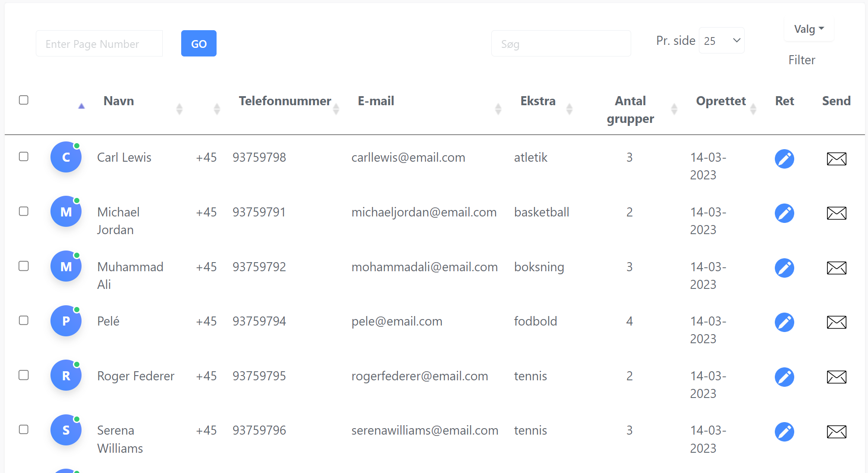Screen dimensions: 868x473
Task: Send message to Roger Federer via envelope icon
Action: tap(837, 377)
